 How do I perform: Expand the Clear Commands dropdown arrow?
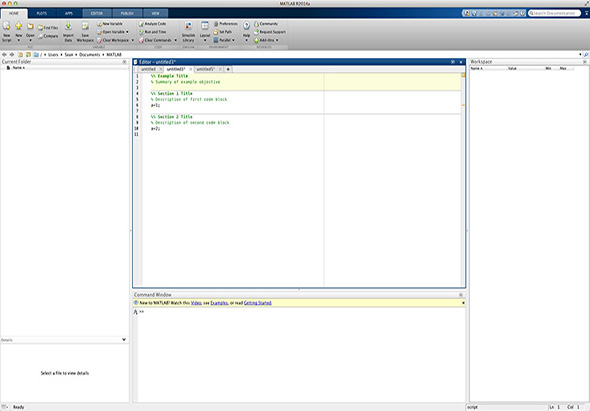175,40
